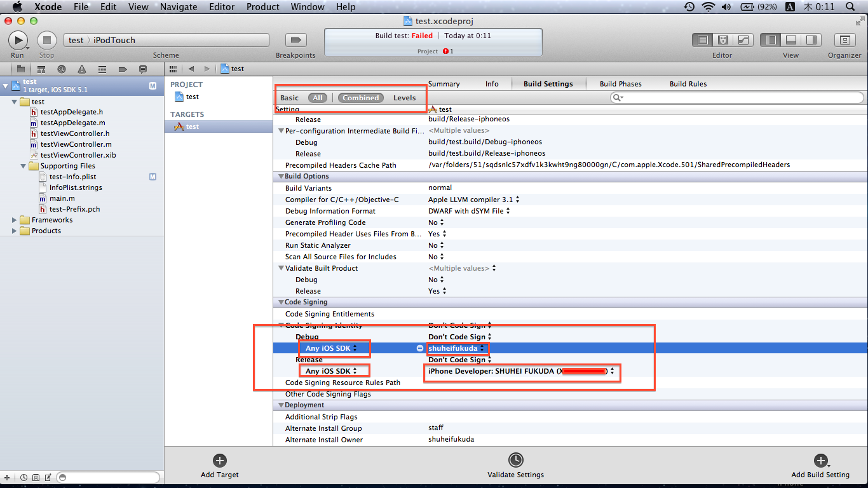Remove Debug Any iOS SDK condition
Viewport: 868px width, 488px height.
419,348
